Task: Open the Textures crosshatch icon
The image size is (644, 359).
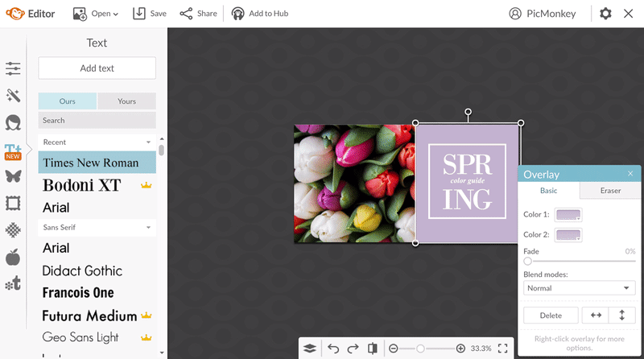Action: click(x=13, y=230)
